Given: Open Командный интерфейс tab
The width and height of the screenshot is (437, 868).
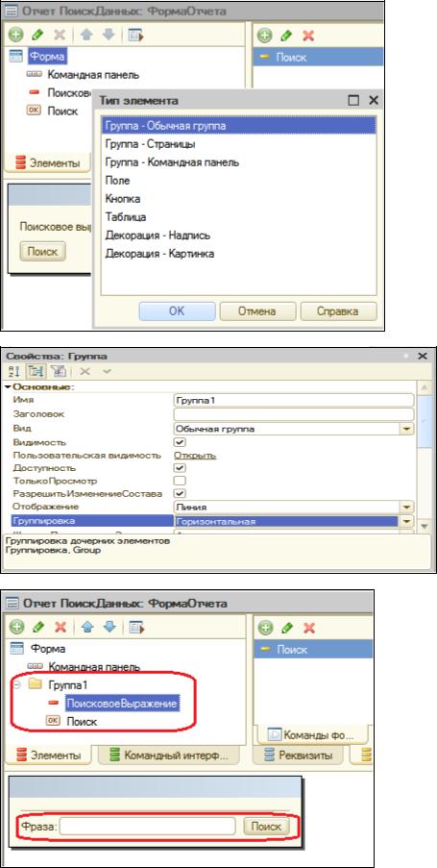Looking at the screenshot, I should pyautogui.click(x=169, y=756).
